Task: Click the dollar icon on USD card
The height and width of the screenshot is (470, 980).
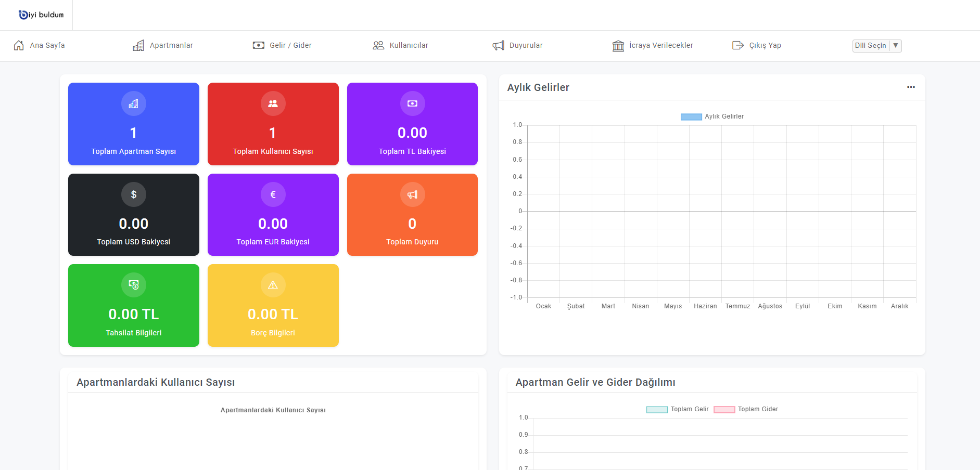Action: (134, 194)
